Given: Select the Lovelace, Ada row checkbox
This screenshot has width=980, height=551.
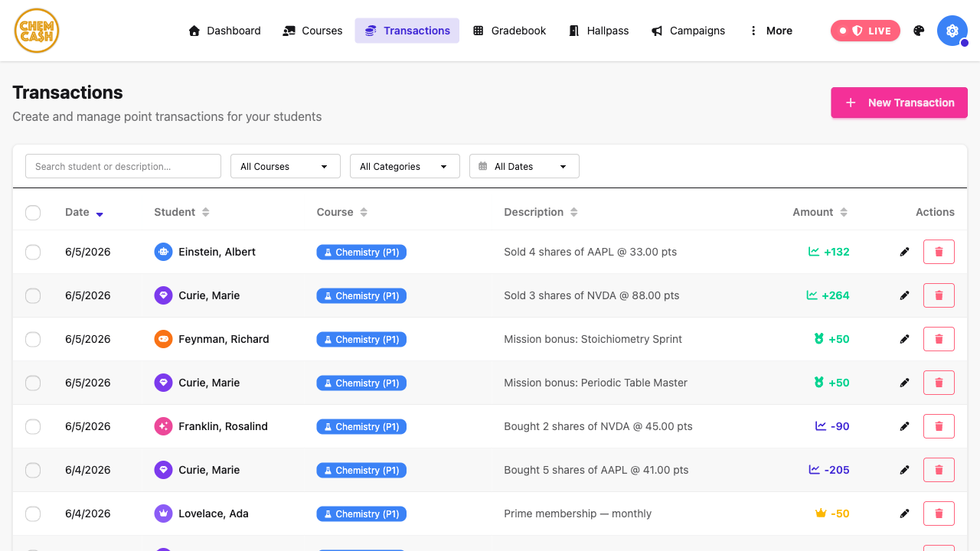Looking at the screenshot, I should 33,514.
